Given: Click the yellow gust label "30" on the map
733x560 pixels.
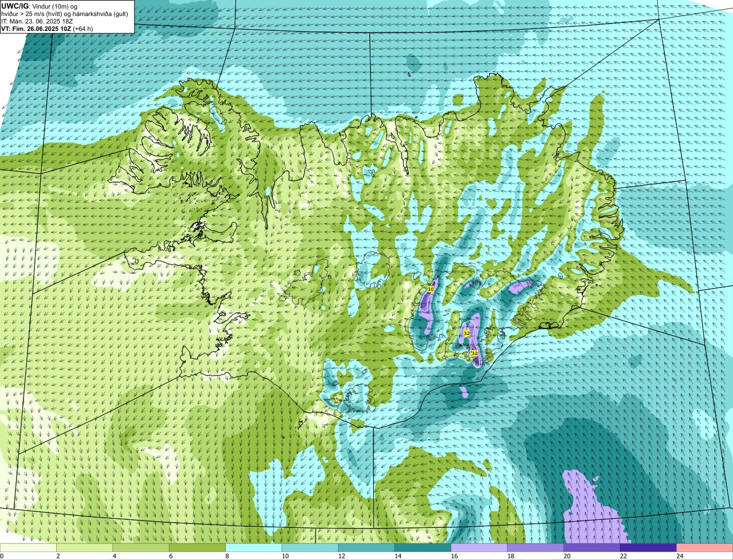Looking at the screenshot, I should tap(430, 289).
